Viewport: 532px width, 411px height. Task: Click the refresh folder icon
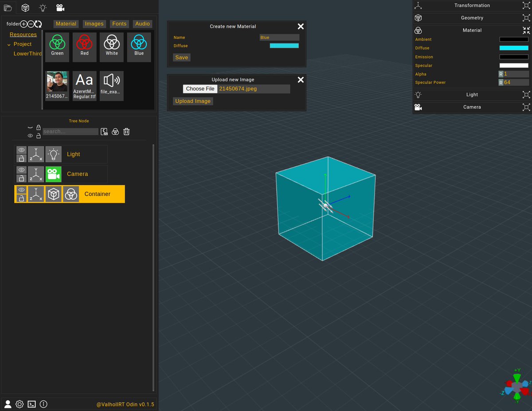click(x=37, y=24)
